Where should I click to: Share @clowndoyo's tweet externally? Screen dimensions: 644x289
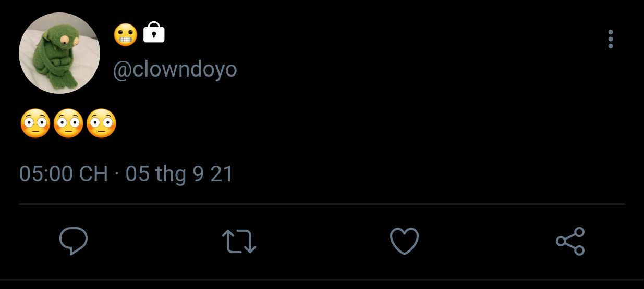[x=570, y=241]
